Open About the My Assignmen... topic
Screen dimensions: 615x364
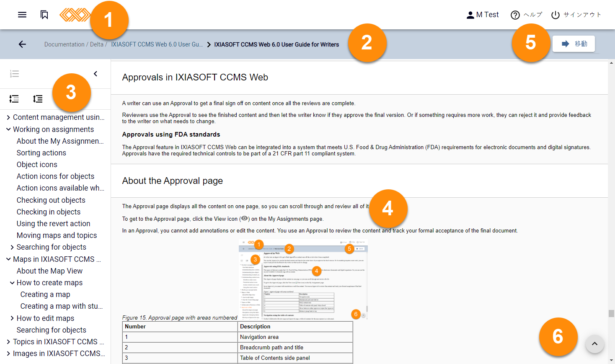pyautogui.click(x=60, y=141)
